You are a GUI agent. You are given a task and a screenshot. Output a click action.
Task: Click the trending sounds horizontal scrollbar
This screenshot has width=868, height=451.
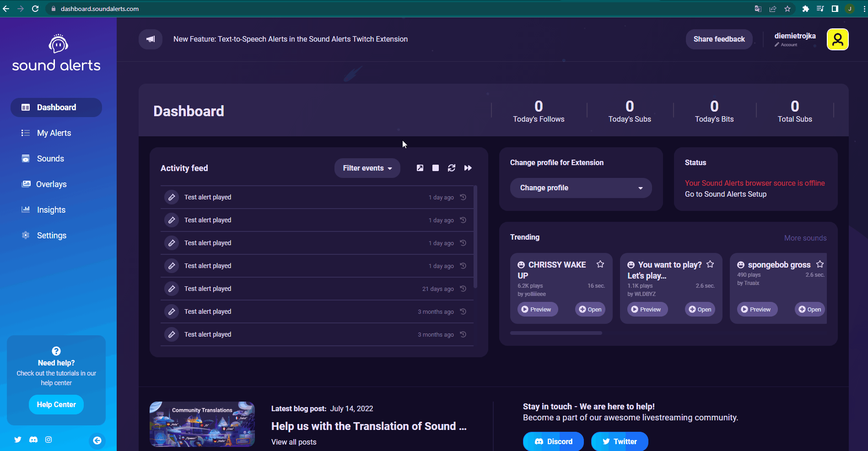(x=556, y=333)
